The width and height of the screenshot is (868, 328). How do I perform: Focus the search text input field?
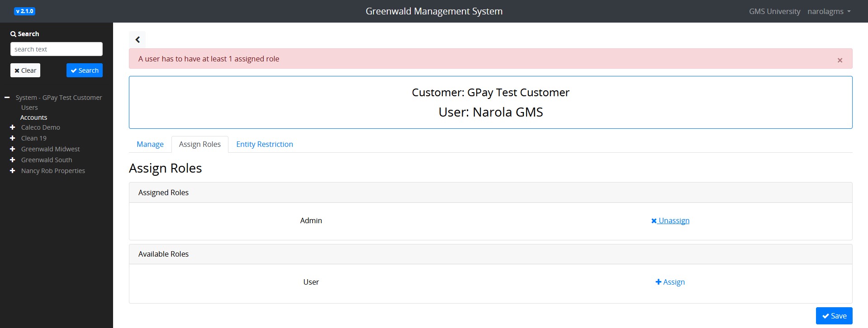coord(57,49)
